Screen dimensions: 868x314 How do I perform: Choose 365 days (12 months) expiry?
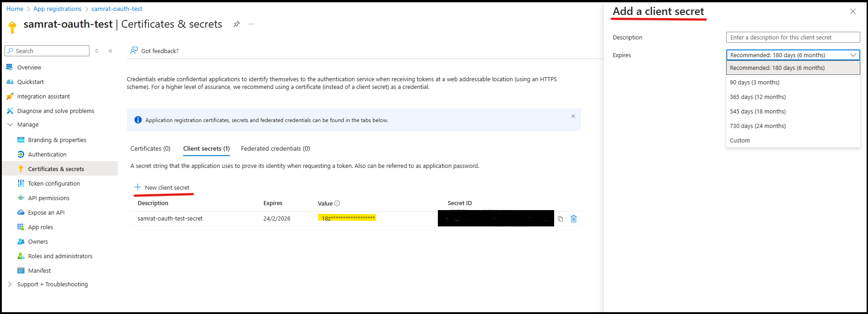[793, 97]
